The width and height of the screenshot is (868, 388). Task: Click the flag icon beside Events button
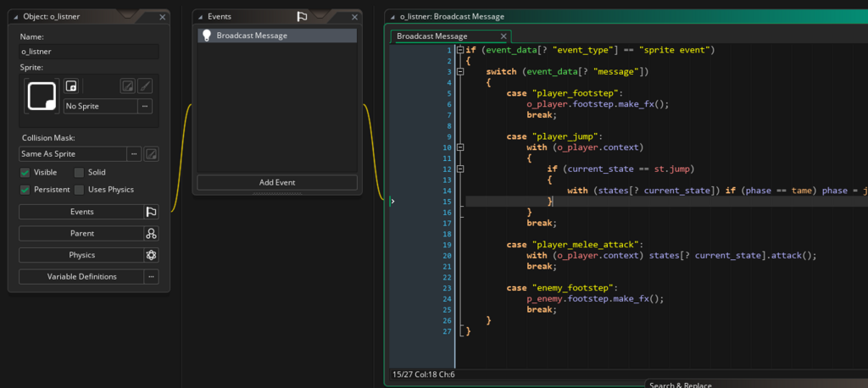[151, 212]
